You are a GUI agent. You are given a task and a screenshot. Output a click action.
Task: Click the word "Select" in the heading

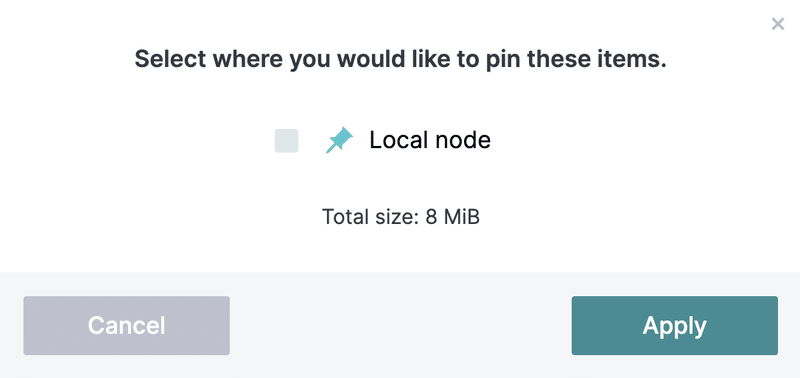pos(170,60)
